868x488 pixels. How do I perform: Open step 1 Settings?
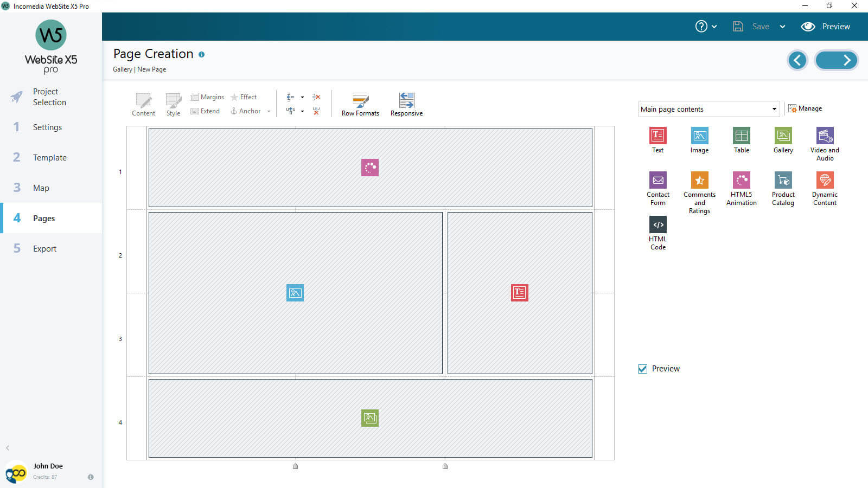[x=51, y=127]
